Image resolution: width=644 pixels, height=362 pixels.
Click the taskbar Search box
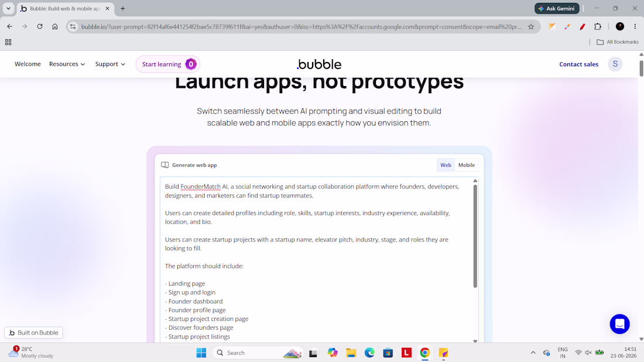click(258, 353)
